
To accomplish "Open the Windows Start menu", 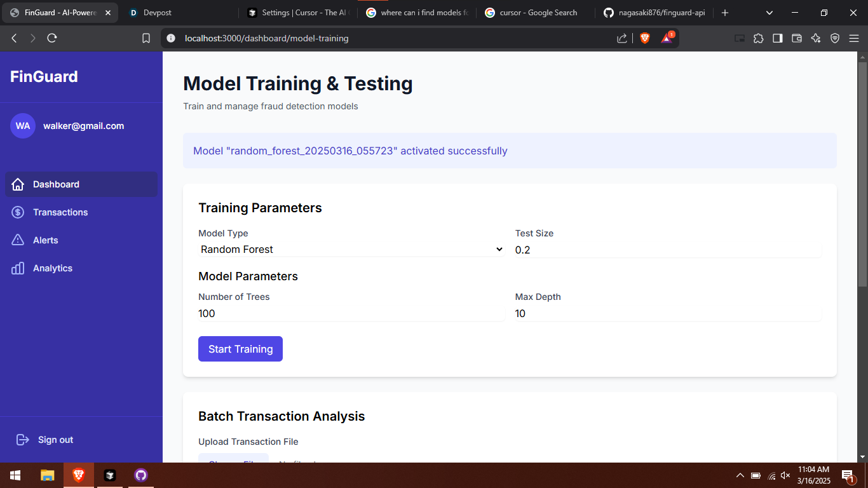I will [15, 475].
